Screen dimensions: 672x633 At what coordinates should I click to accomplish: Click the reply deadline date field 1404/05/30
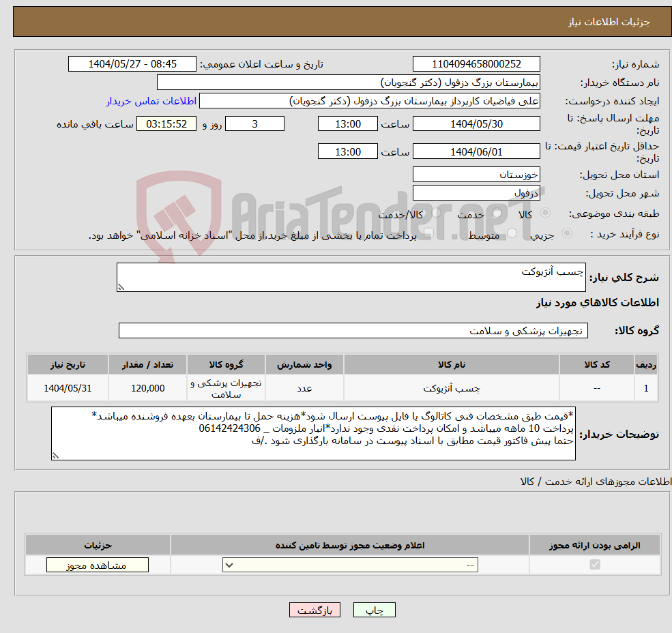476,123
